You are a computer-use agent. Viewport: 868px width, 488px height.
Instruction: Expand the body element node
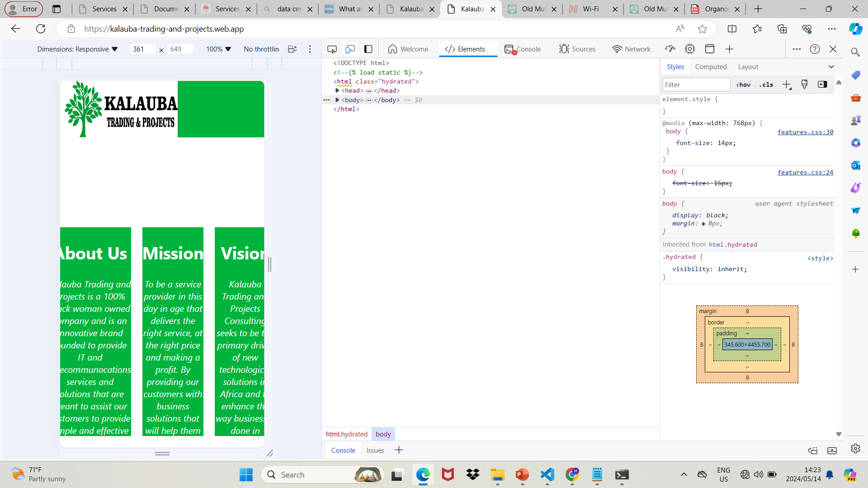pos(337,100)
